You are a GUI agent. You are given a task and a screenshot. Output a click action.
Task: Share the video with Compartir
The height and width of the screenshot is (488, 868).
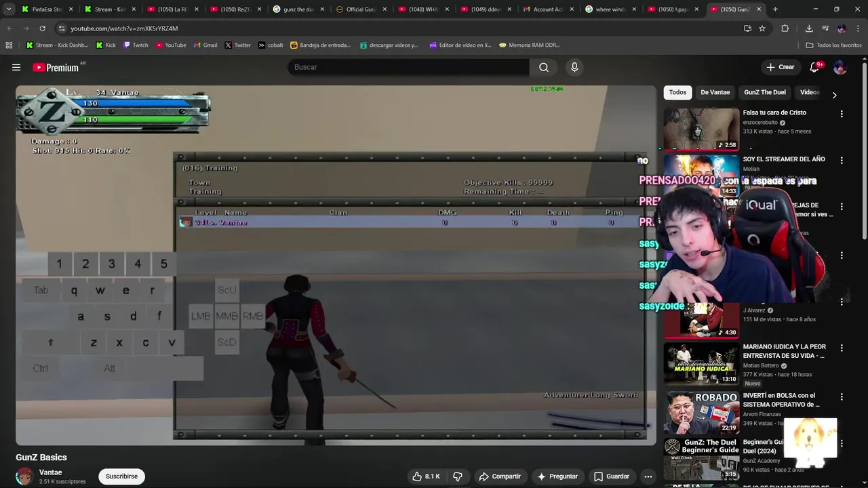[500, 476]
